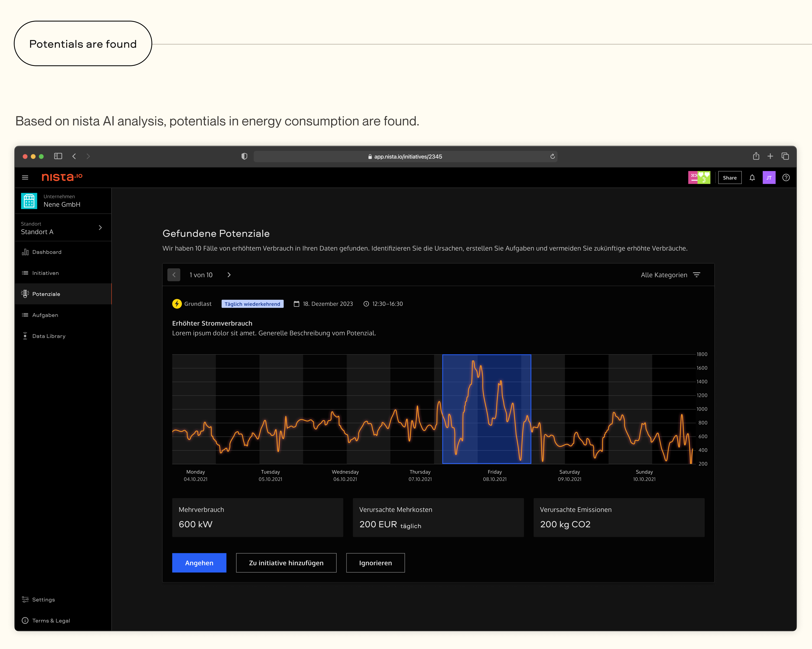This screenshot has height=649, width=812.
Task: Toggle the browser sidebar icon
Action: (x=58, y=156)
